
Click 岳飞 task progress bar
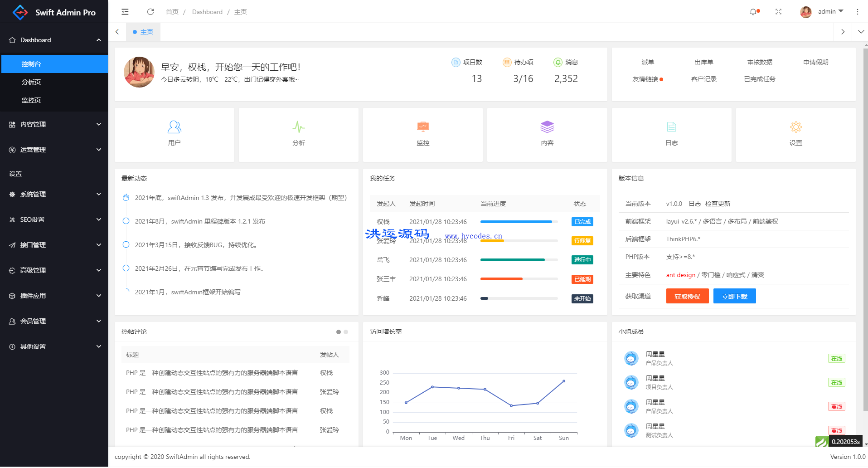point(519,260)
